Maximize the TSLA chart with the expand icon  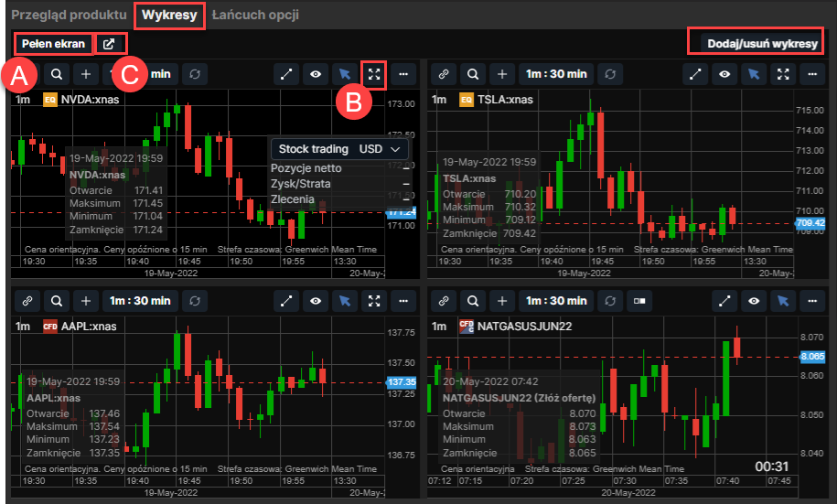pyautogui.click(x=783, y=74)
